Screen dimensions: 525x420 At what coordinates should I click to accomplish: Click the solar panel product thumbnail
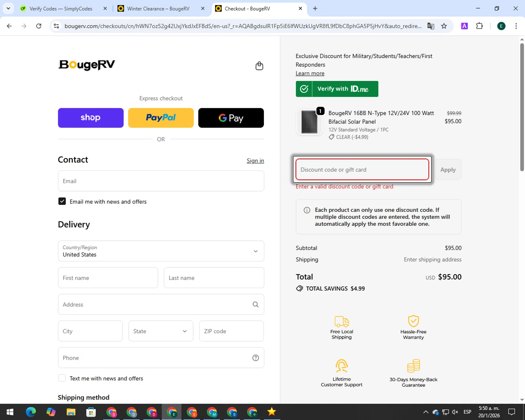click(309, 122)
